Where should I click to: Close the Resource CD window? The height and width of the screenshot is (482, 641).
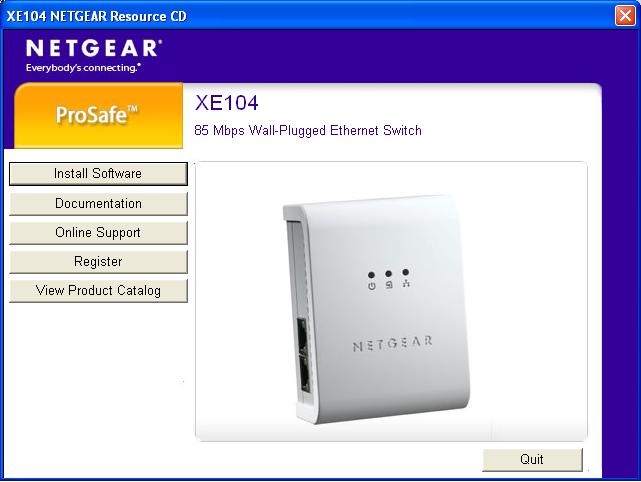pos(625,16)
